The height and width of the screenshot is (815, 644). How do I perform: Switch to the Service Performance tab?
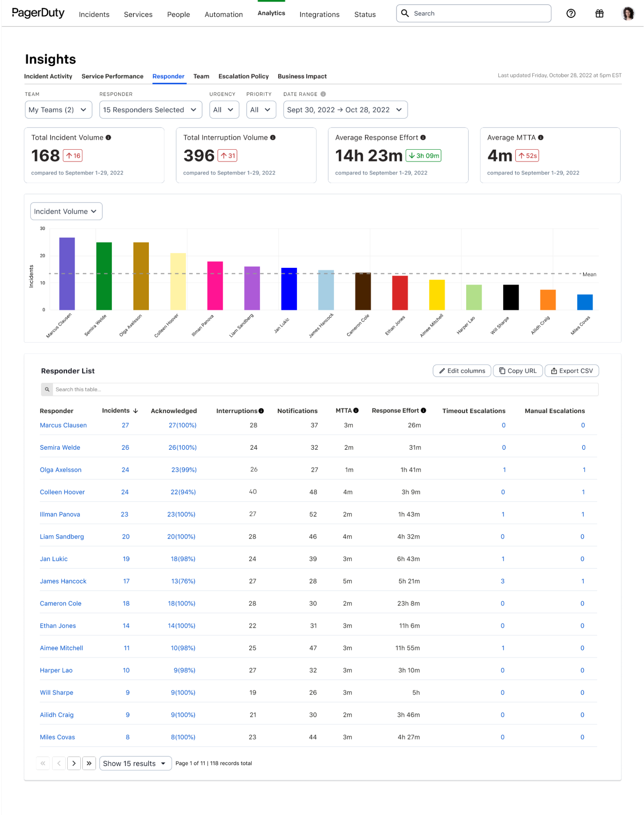click(112, 76)
